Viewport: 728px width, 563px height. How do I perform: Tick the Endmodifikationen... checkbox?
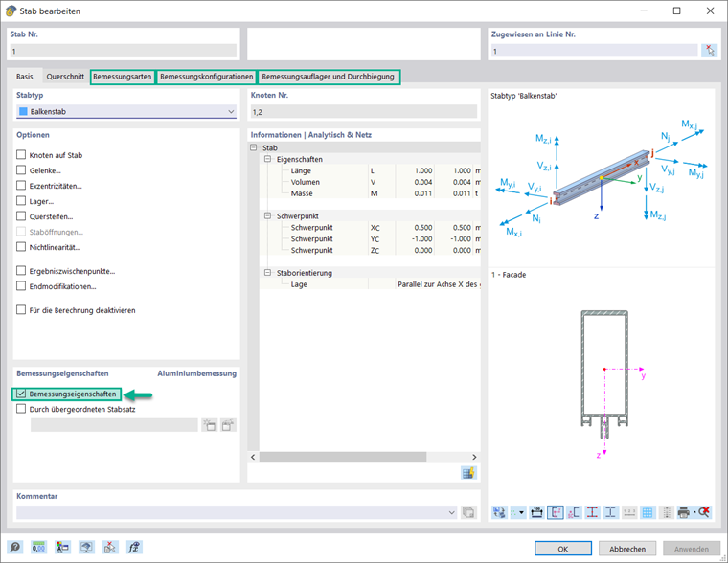tap(21, 286)
